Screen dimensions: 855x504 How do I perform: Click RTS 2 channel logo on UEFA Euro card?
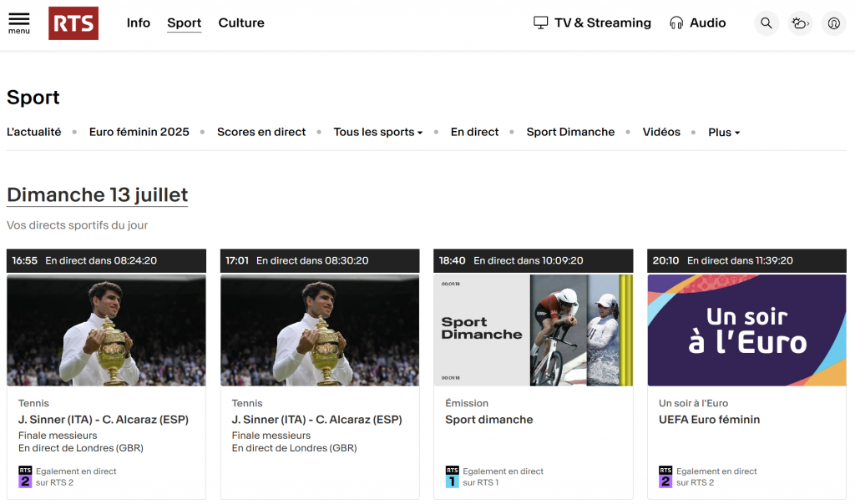coord(665,476)
